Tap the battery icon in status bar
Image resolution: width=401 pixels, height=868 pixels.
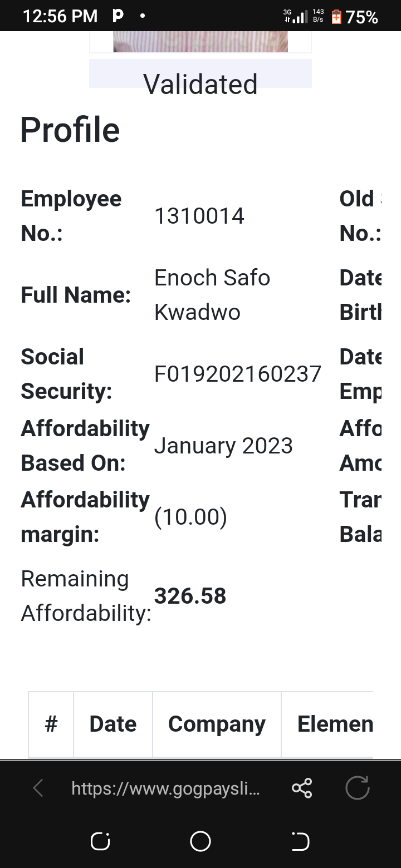tap(336, 17)
